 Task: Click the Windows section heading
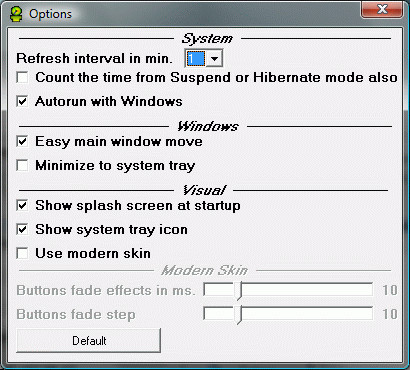pyautogui.click(x=208, y=126)
